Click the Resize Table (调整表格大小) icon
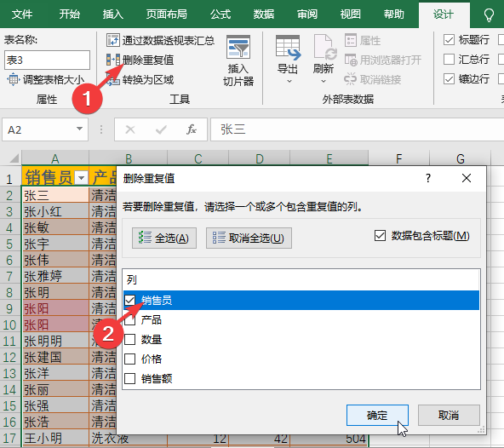Screen dimensions: 504x448 pos(13,79)
